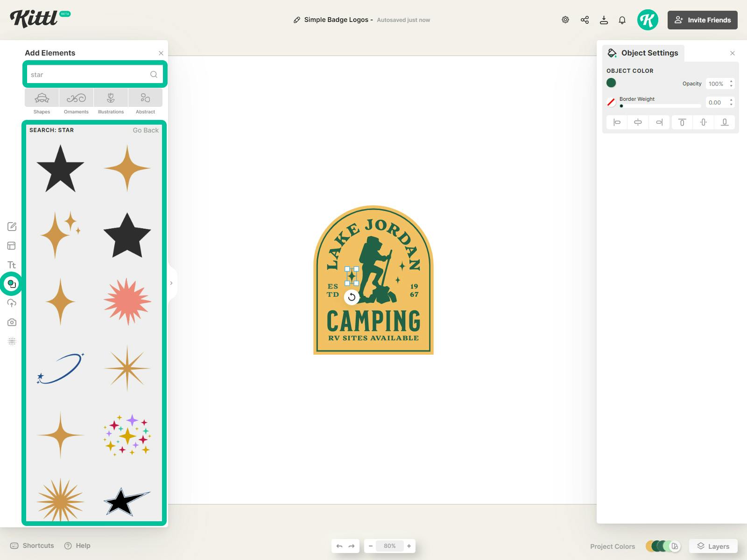
Task: Click Go Back in the star search results
Action: point(145,130)
